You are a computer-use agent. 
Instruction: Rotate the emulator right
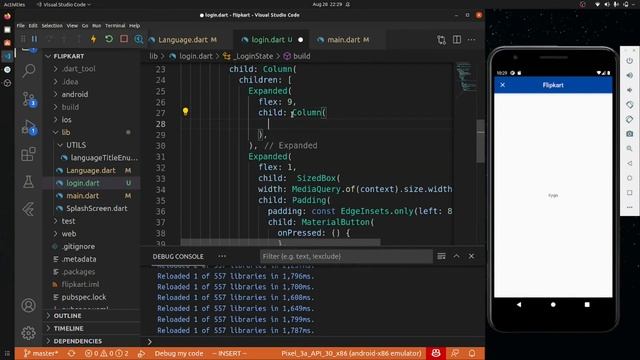[x=630, y=119]
